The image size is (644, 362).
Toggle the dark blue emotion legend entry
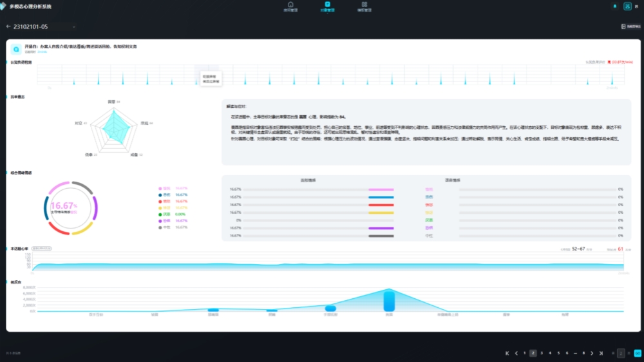[x=173, y=195]
